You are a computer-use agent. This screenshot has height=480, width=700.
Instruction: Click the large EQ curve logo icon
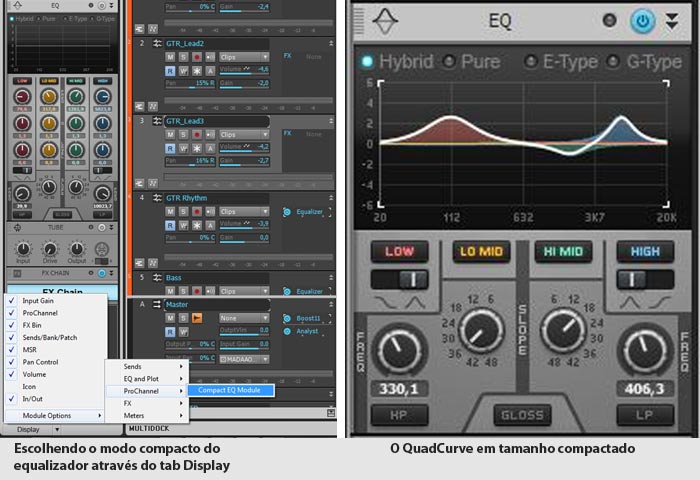(385, 21)
